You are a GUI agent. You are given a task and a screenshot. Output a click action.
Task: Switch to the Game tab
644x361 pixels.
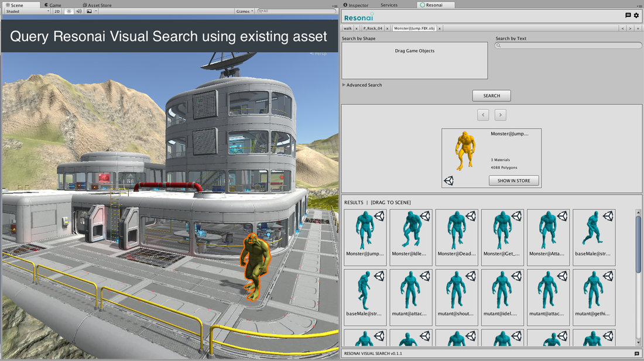[x=53, y=5]
